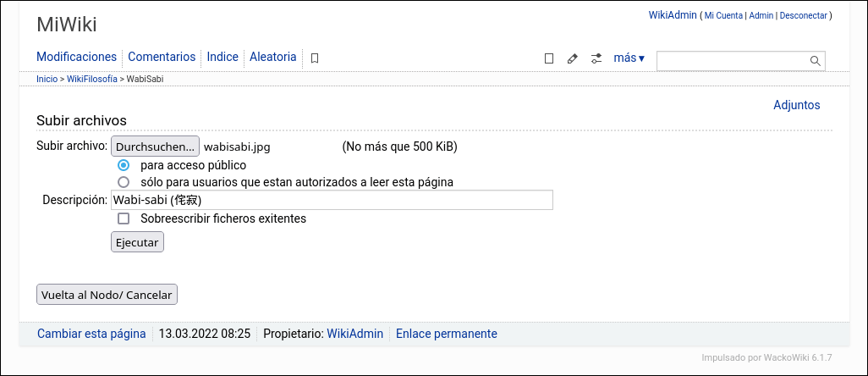Screen dimensions: 868x376
Task: Click Durchsuchen file browse button
Action: click(x=156, y=147)
